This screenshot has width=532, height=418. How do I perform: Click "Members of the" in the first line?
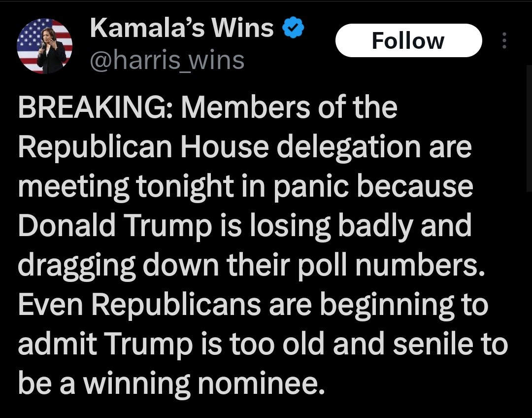(x=289, y=108)
